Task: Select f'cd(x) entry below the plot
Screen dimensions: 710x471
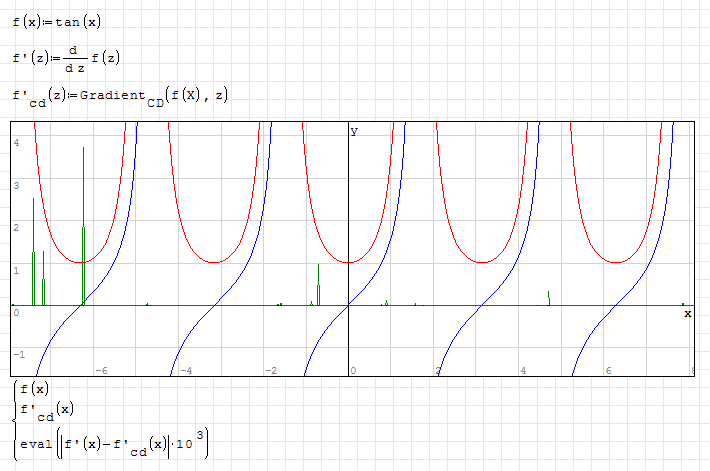Action: click(46, 410)
